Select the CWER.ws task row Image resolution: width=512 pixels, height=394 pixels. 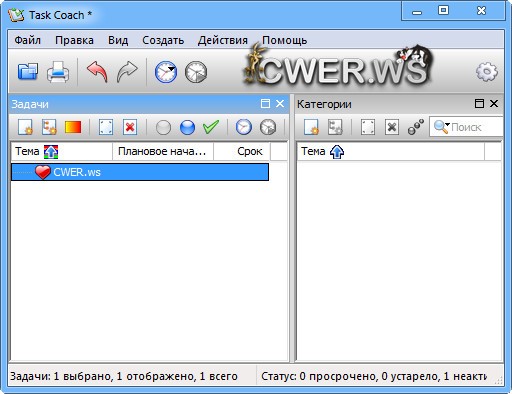(140, 172)
